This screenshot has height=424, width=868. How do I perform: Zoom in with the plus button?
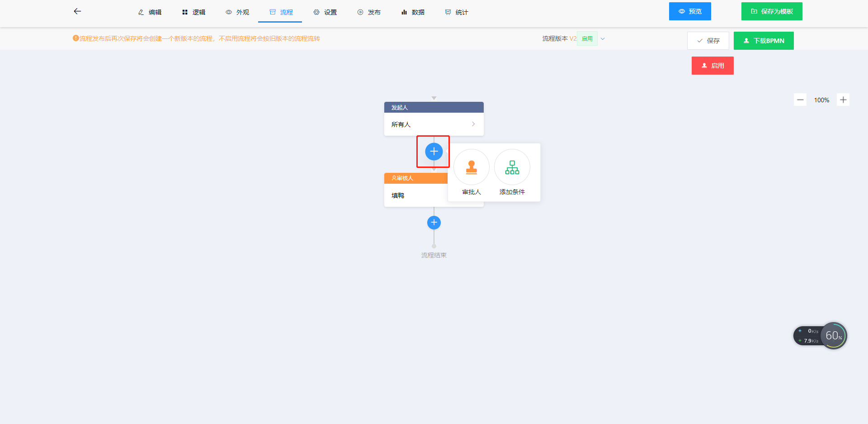click(843, 100)
